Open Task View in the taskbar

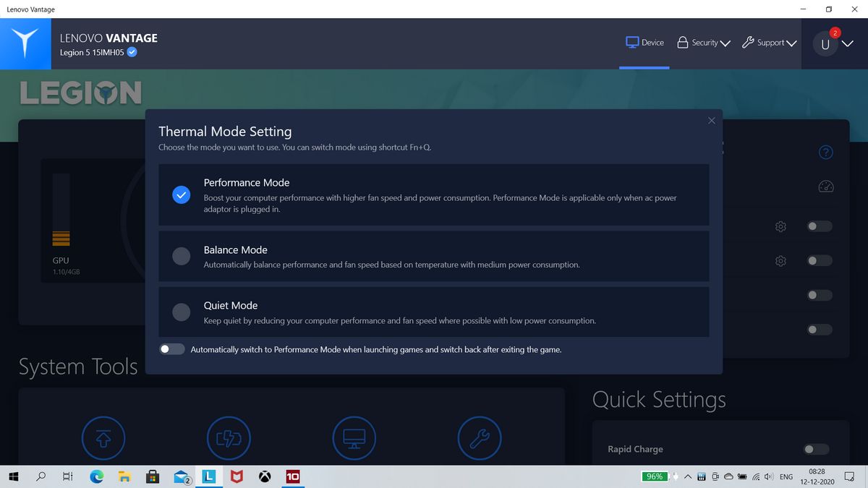pyautogui.click(x=67, y=476)
